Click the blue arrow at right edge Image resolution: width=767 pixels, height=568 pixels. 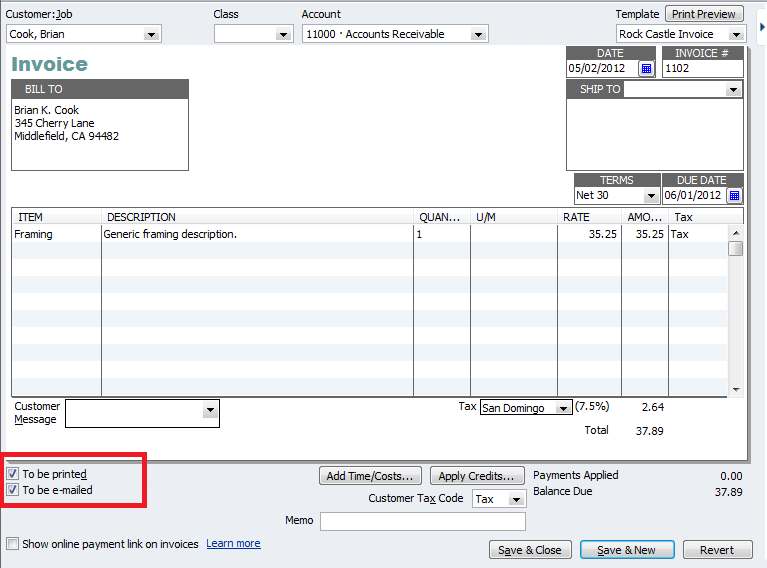[x=762, y=27]
